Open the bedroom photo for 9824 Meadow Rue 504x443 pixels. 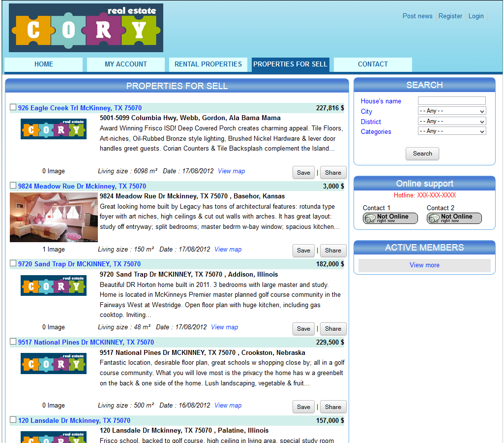pos(54,217)
